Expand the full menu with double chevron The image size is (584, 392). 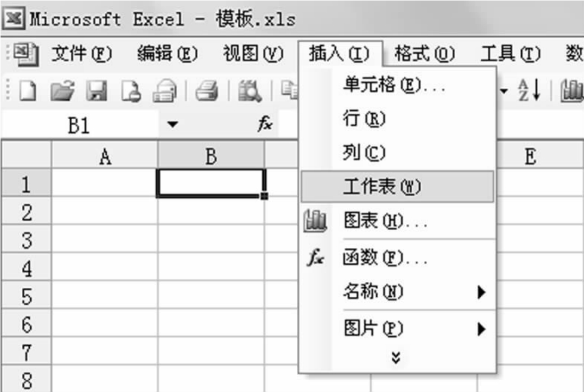[394, 358]
